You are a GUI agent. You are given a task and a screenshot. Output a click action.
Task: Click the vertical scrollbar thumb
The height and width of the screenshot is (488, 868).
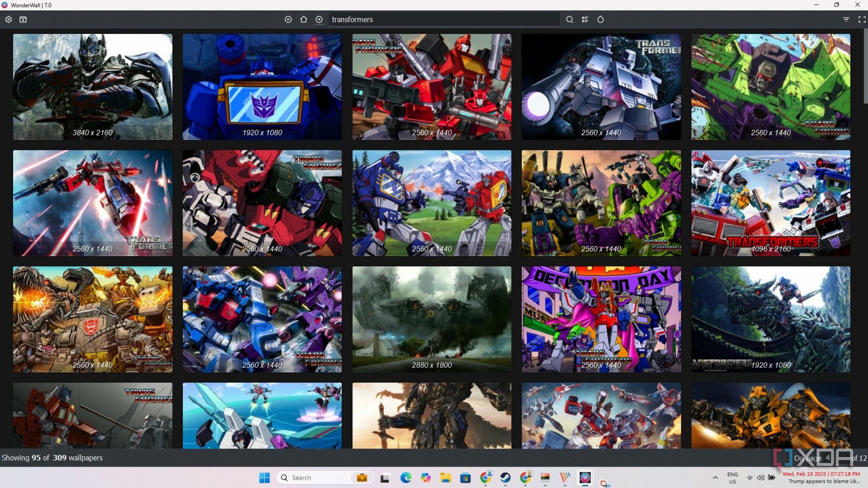pyautogui.click(x=865, y=66)
